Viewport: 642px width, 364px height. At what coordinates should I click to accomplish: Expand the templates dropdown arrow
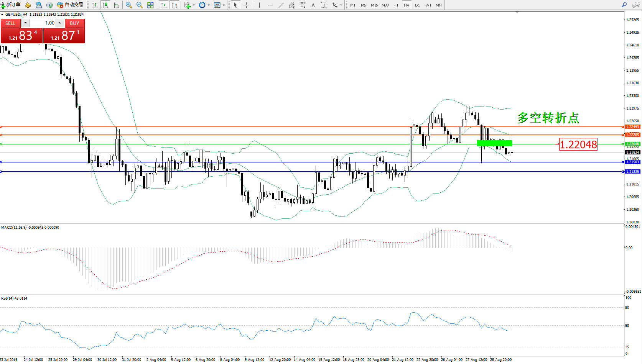[x=224, y=5]
